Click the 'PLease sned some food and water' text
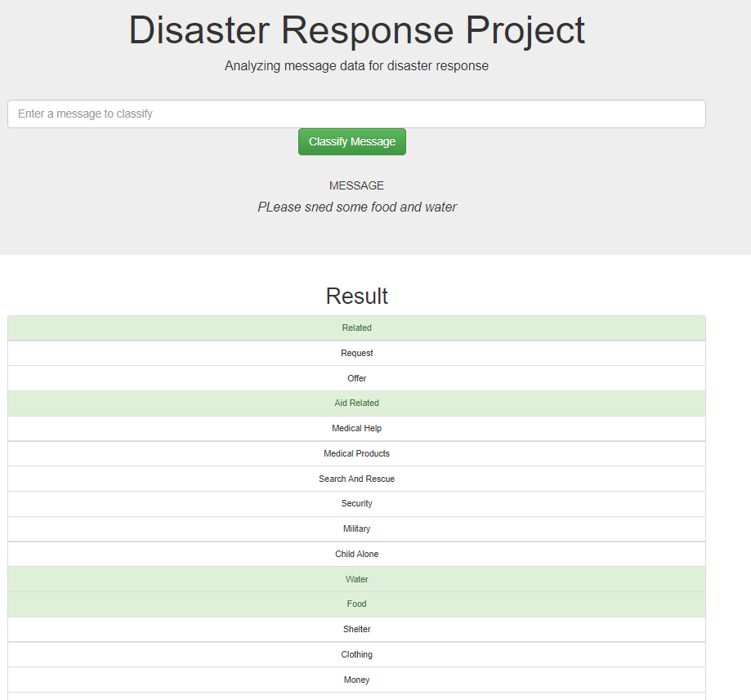This screenshot has width=751, height=700. point(357,207)
